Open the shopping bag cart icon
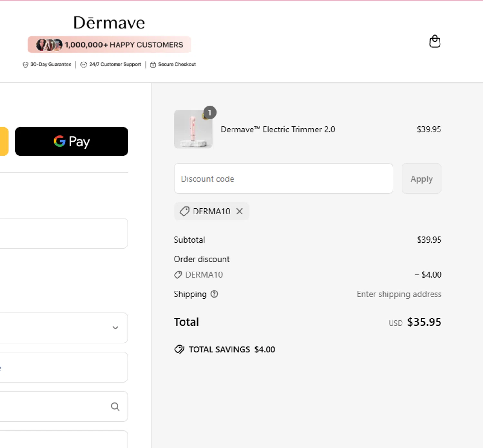483x448 pixels. click(x=435, y=42)
